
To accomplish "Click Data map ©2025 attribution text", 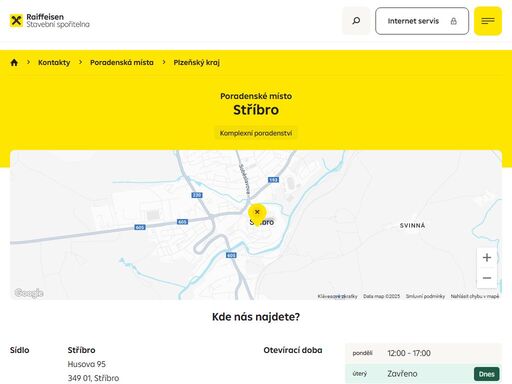I will (381, 296).
